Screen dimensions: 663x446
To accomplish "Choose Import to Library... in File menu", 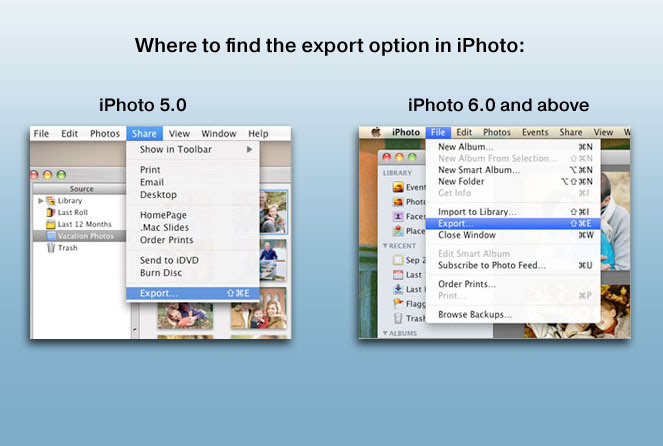I will [513, 212].
